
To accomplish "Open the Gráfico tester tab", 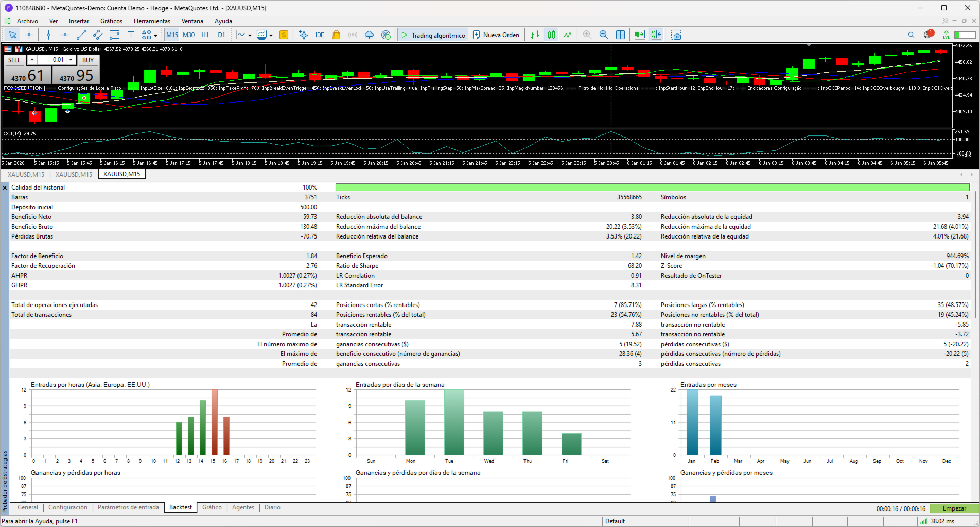I will pos(212,507).
